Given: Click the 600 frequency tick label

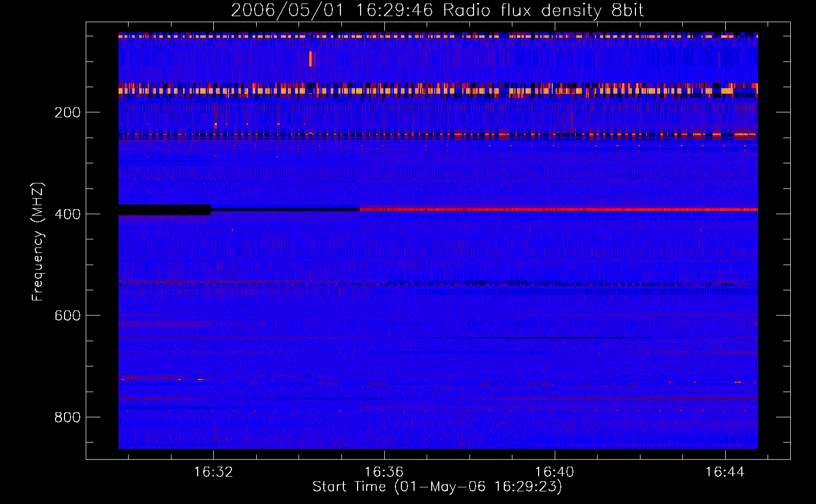Looking at the screenshot, I should pos(68,316).
